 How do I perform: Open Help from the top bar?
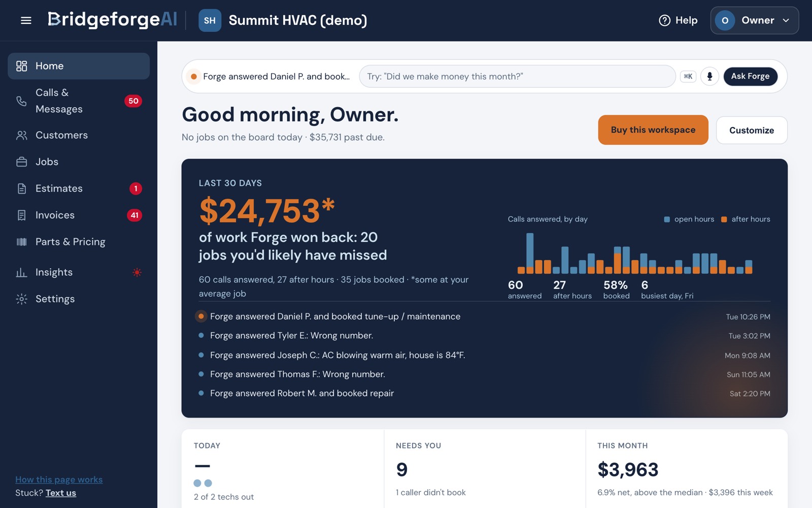(x=678, y=20)
